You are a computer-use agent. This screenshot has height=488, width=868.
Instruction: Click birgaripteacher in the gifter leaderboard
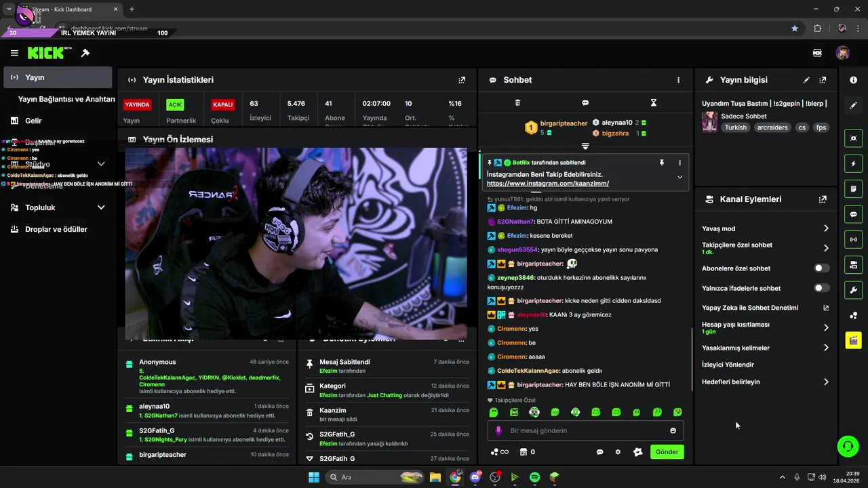point(564,123)
